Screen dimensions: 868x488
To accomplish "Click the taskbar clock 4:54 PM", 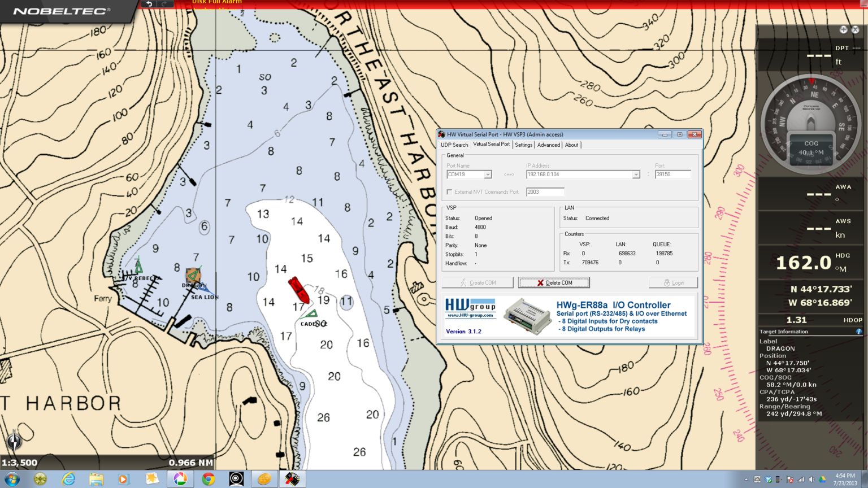I will (845, 476).
